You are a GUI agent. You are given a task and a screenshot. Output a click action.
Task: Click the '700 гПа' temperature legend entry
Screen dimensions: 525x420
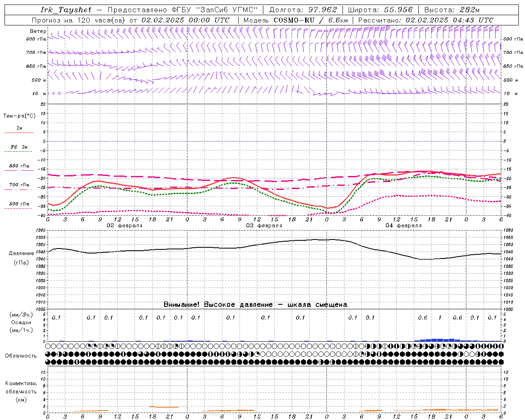[19, 185]
